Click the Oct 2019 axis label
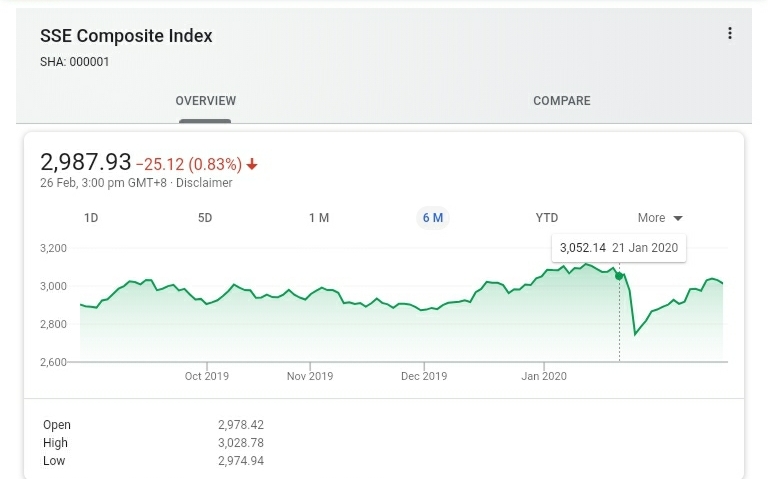The height and width of the screenshot is (479, 768). pyautogui.click(x=207, y=376)
